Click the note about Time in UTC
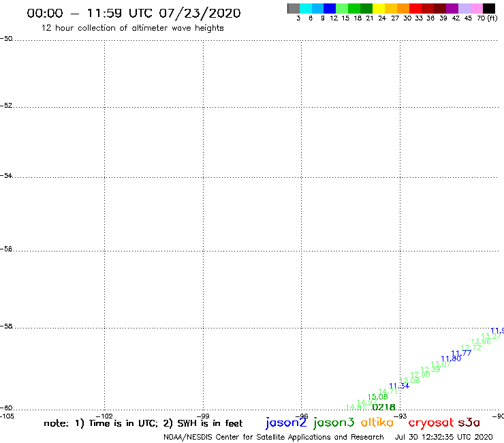This screenshot has height=443, width=504. coord(143,423)
